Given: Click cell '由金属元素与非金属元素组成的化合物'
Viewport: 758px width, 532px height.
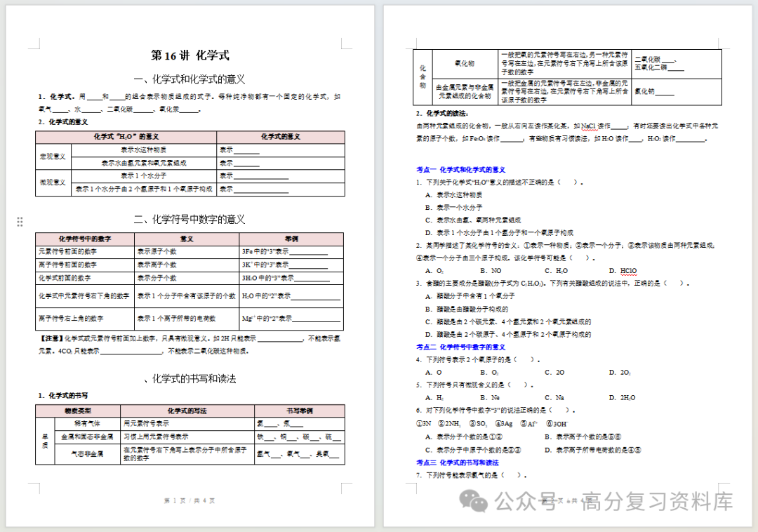Looking at the screenshot, I should 465,92.
